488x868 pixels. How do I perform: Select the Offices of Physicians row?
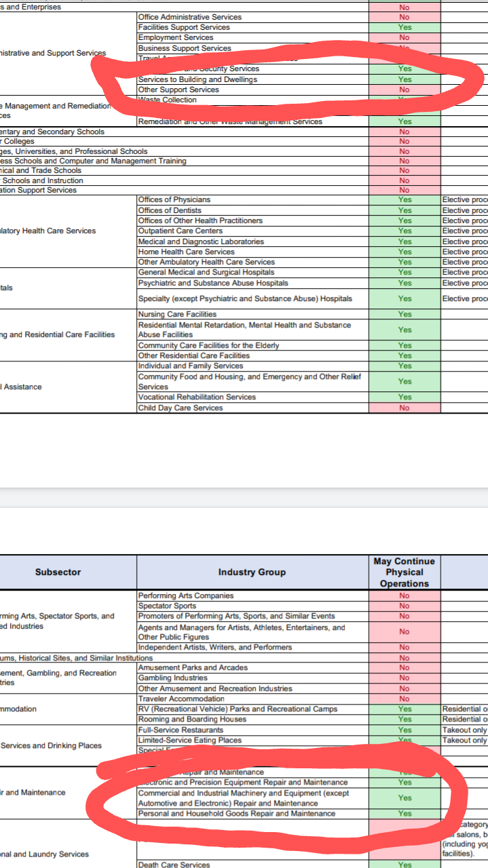[x=253, y=200]
